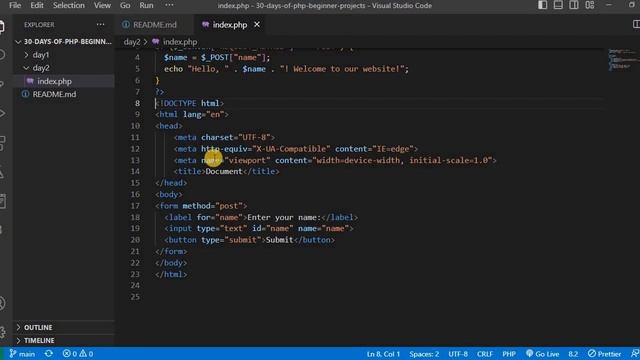Open the Manage gear activity icon

coord(2,332)
